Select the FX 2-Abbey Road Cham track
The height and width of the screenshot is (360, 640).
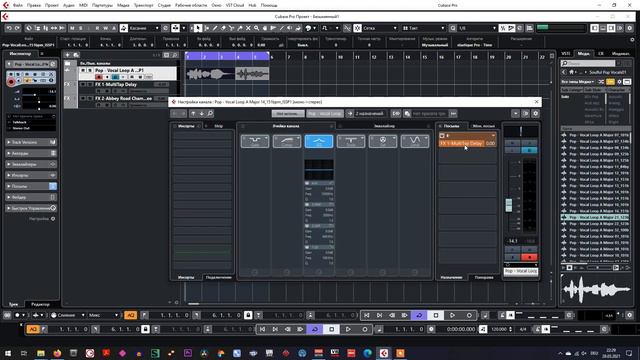click(x=123, y=98)
